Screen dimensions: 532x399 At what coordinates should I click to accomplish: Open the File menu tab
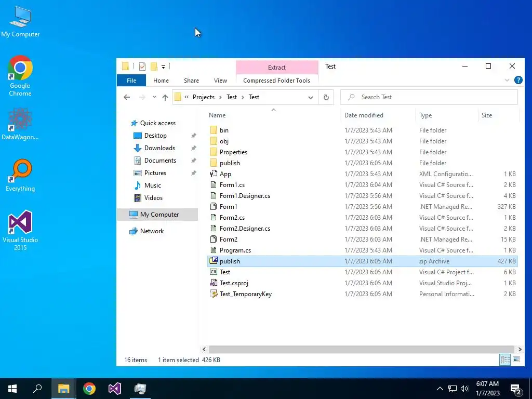[x=131, y=81]
